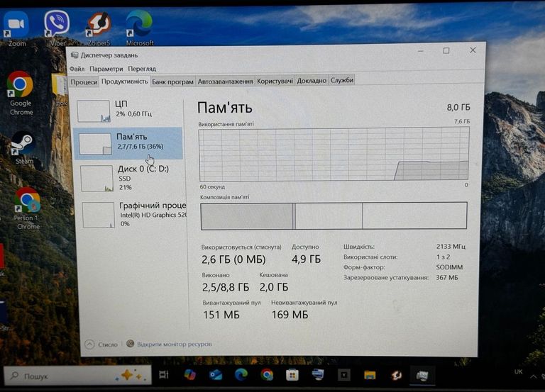Switch to the Банк програм tab
This screenshot has height=392, width=545.
[x=172, y=82]
